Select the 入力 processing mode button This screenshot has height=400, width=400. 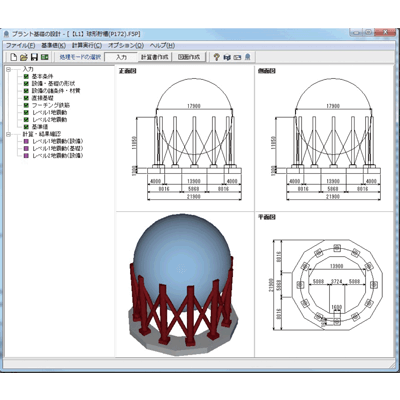tap(121, 57)
